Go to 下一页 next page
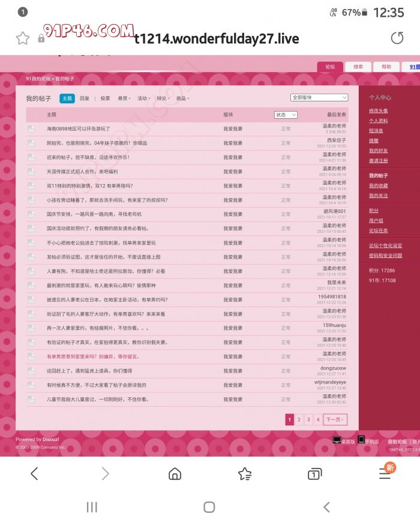 (x=335, y=420)
